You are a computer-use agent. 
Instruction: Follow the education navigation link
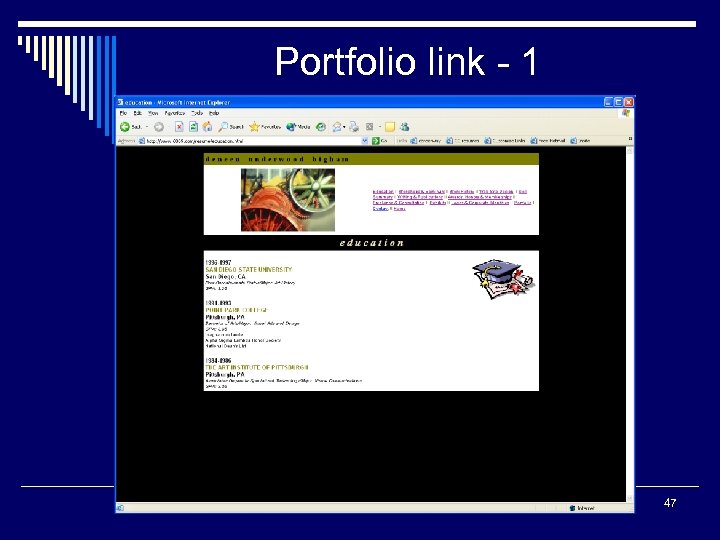coord(383,191)
